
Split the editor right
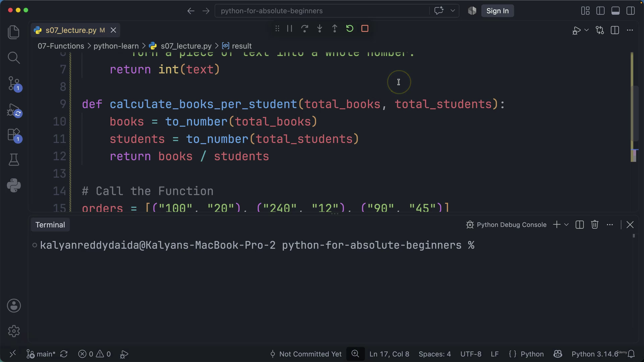[615, 30]
